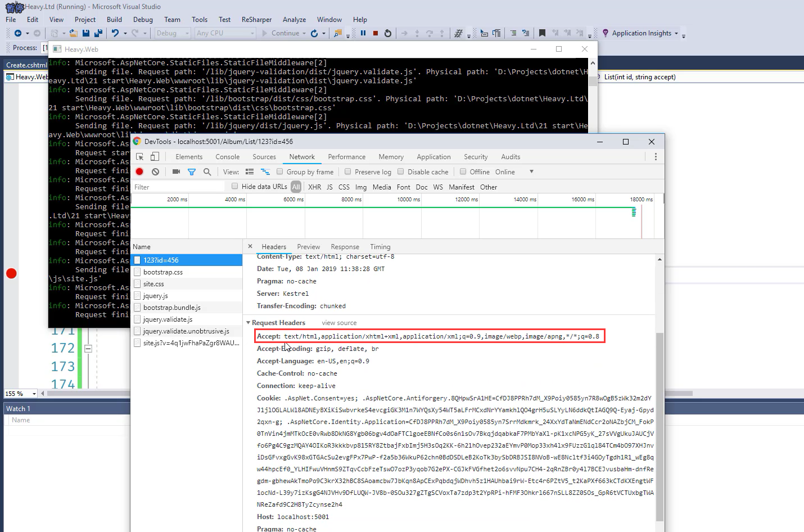Click the DevTools headers pane vertical scrollbar
This screenshot has width=804, height=532.
pyautogui.click(x=660, y=427)
